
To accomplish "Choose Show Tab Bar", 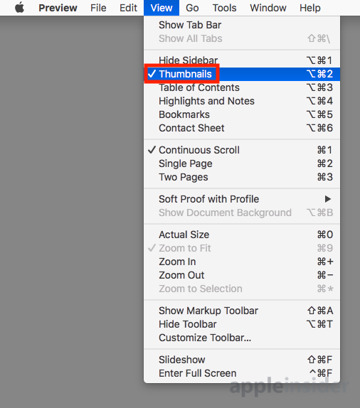I will point(242,25).
